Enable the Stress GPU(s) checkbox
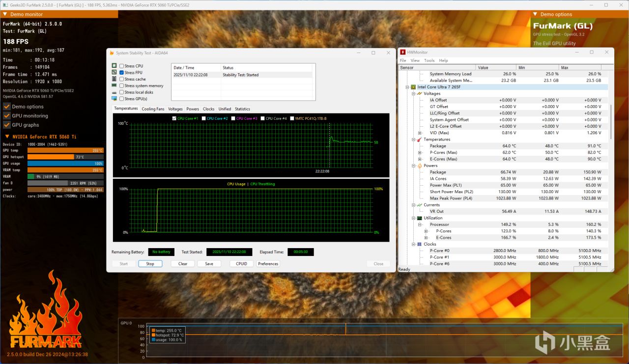 coord(121,99)
